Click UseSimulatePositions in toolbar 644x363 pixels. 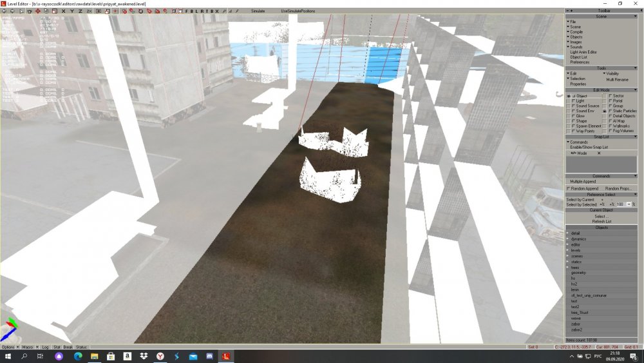point(298,11)
